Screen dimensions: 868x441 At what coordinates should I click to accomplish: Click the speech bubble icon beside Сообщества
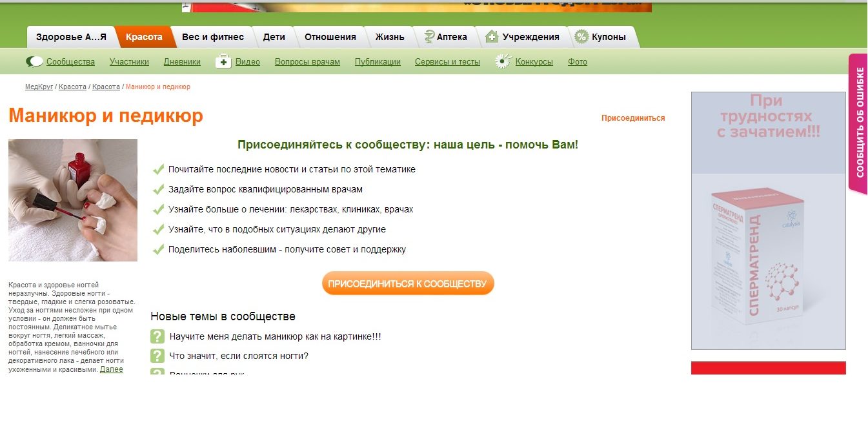coord(34,62)
